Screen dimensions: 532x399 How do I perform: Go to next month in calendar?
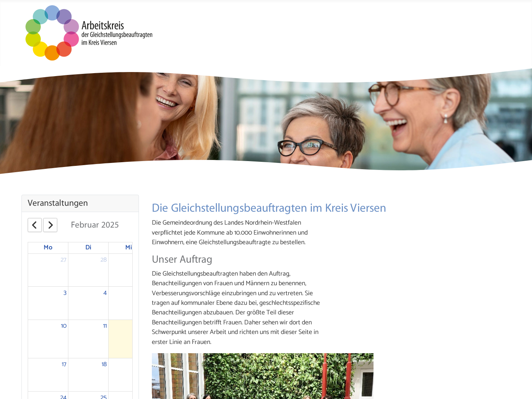point(50,225)
